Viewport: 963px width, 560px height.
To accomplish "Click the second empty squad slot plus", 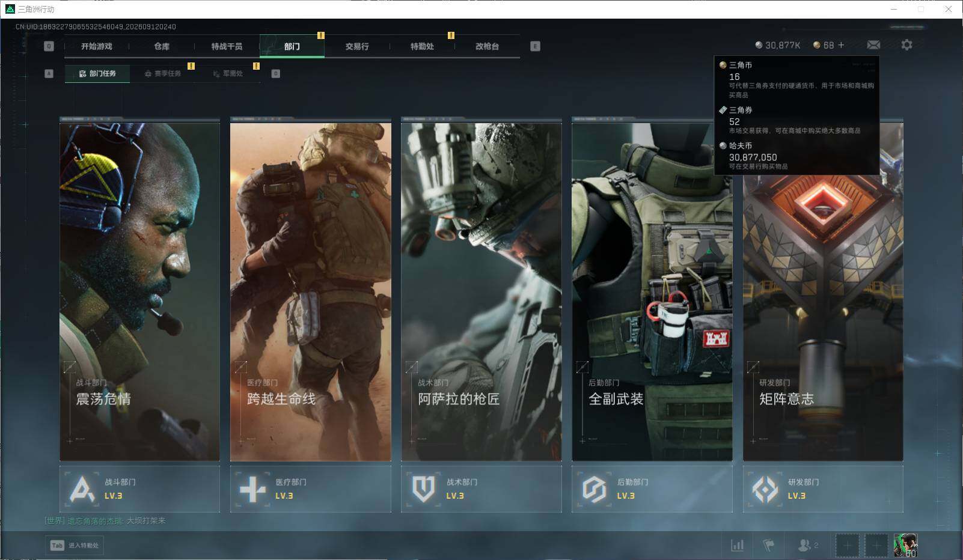I will (876, 546).
